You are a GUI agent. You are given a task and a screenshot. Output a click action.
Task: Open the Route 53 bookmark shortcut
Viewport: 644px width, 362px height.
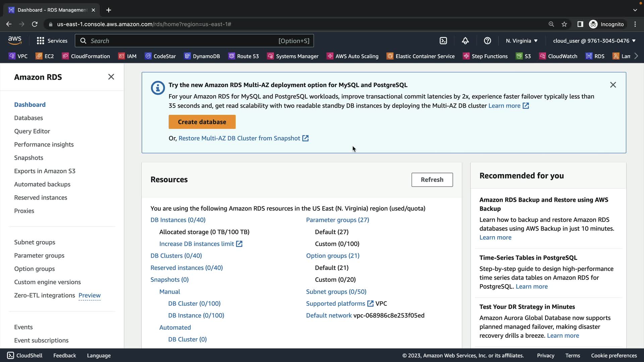pyautogui.click(x=244, y=56)
